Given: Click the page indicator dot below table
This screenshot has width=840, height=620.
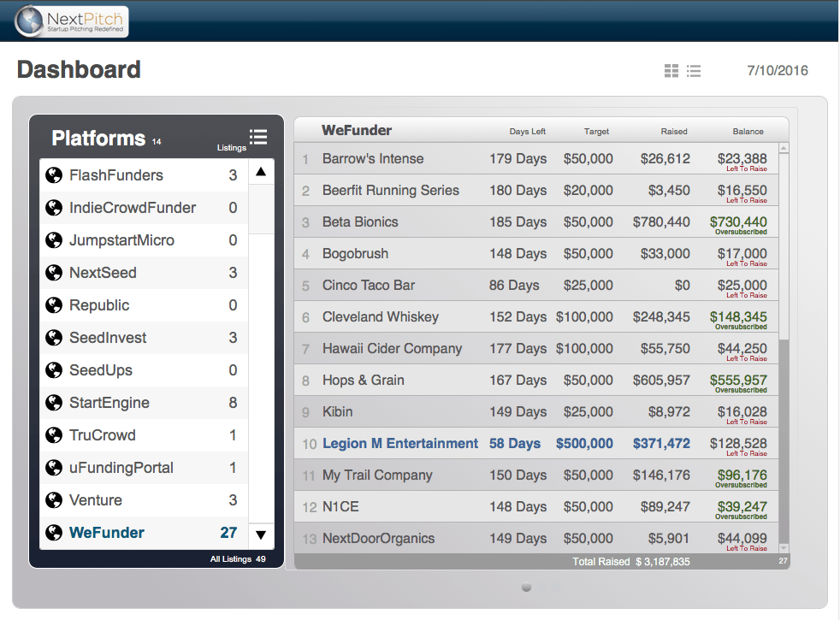Looking at the screenshot, I should point(526,588).
